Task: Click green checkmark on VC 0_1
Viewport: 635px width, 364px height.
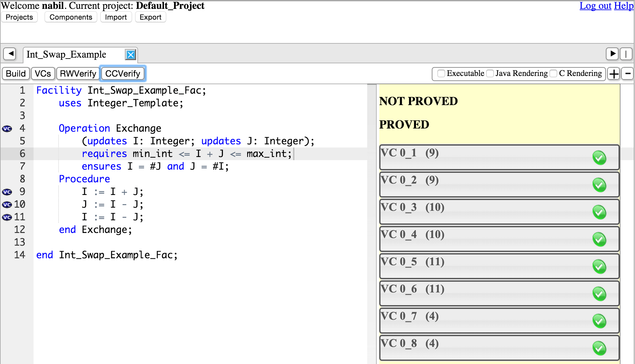Action: coord(599,158)
